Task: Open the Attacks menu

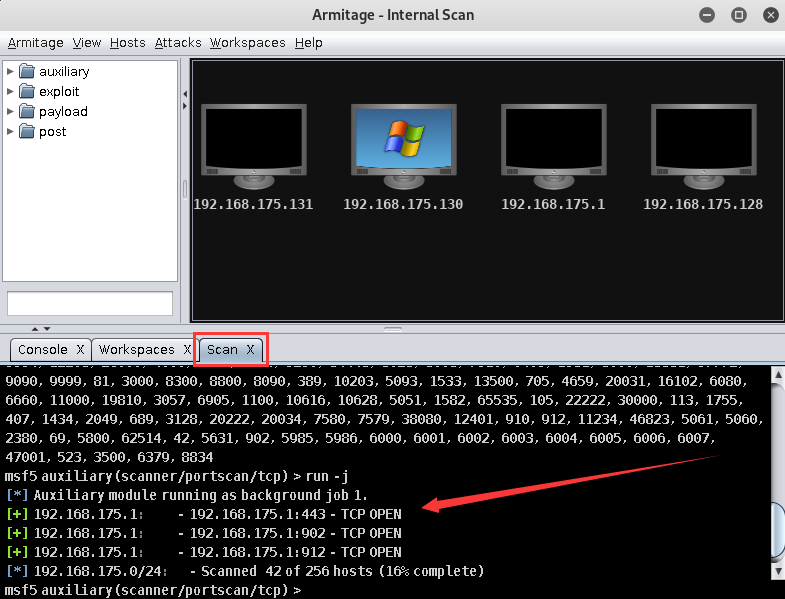Action: pyautogui.click(x=178, y=43)
